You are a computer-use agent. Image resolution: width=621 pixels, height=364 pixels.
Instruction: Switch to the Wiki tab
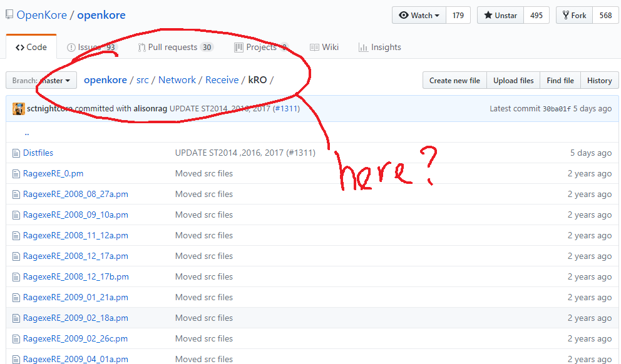[x=324, y=47]
